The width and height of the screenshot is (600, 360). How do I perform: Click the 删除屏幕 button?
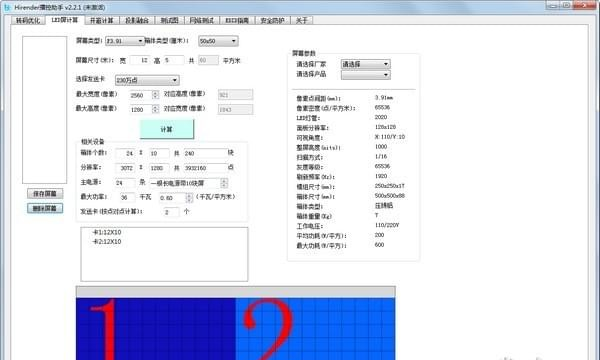(45, 208)
